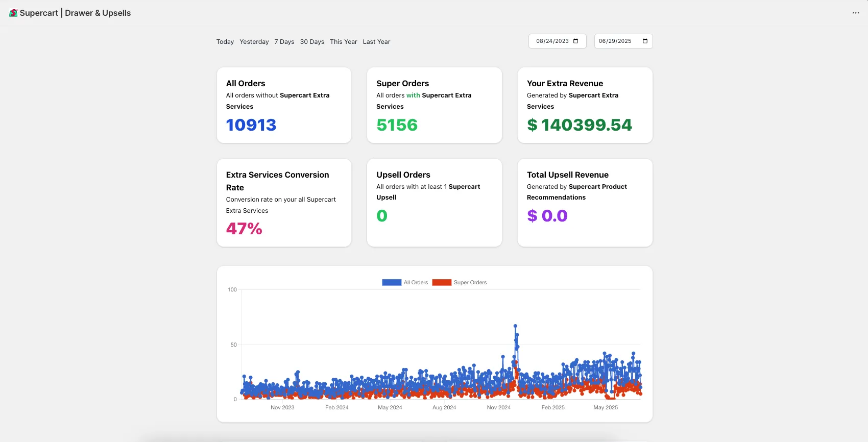Select the Last Year date range
868x442 pixels.
click(x=376, y=42)
